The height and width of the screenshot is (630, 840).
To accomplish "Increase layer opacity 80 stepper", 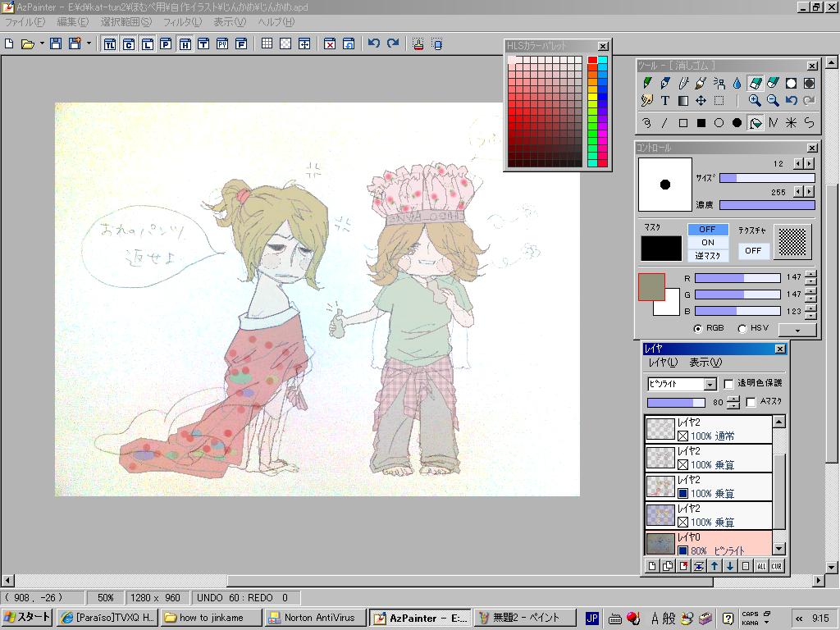I will [733, 399].
